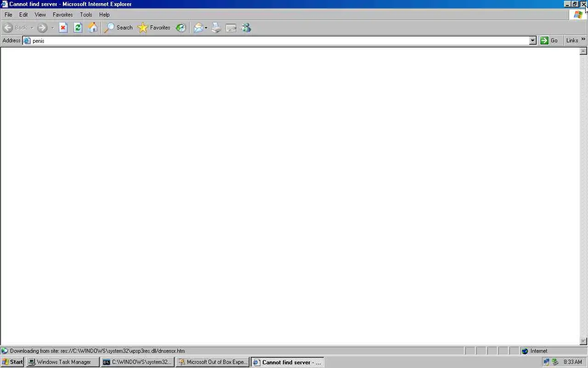Viewport: 588px width, 368px height.
Task: Click the Cannot find server taskbar button
Action: (x=288, y=362)
